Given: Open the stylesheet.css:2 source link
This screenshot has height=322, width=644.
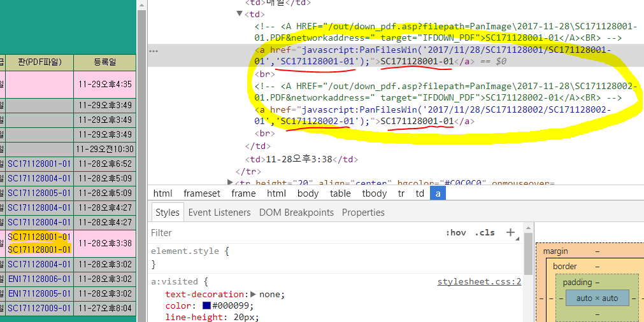Looking at the screenshot, I should click(479, 282).
